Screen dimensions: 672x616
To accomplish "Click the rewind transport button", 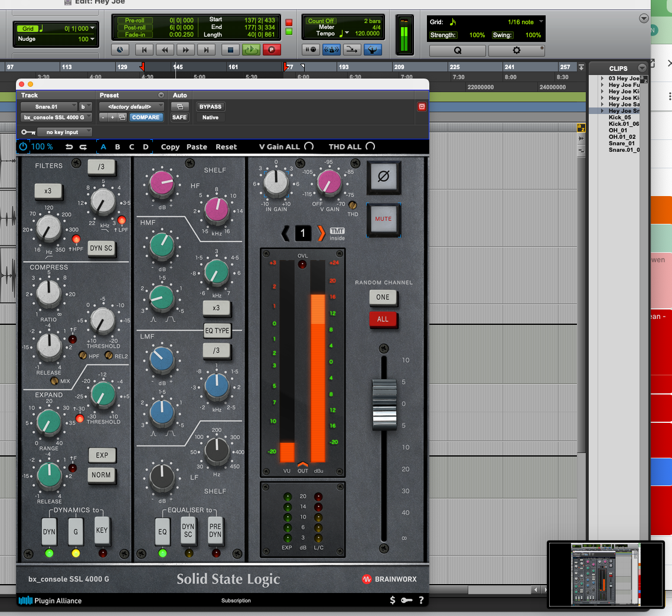I will pos(165,50).
